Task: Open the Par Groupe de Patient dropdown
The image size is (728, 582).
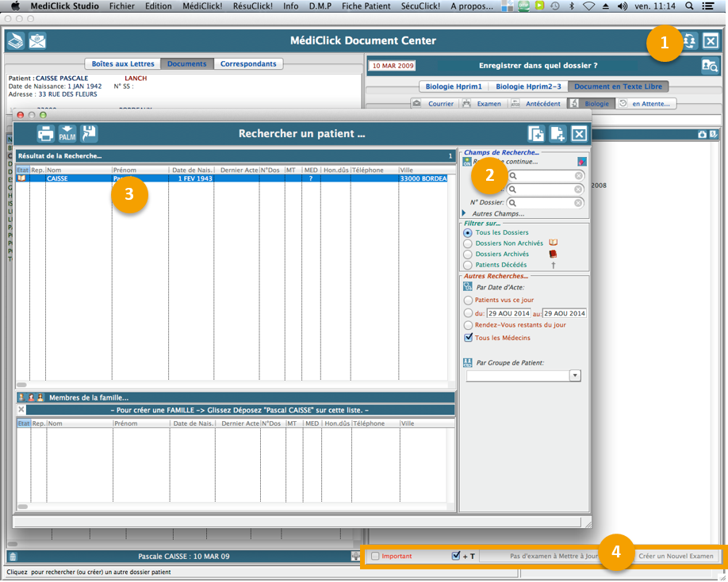Action: pos(575,376)
